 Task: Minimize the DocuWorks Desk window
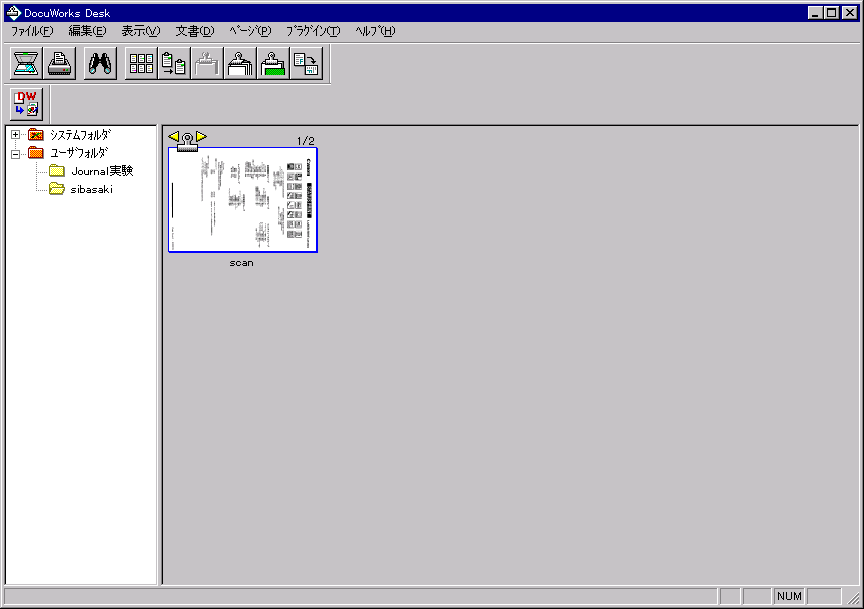pos(816,13)
